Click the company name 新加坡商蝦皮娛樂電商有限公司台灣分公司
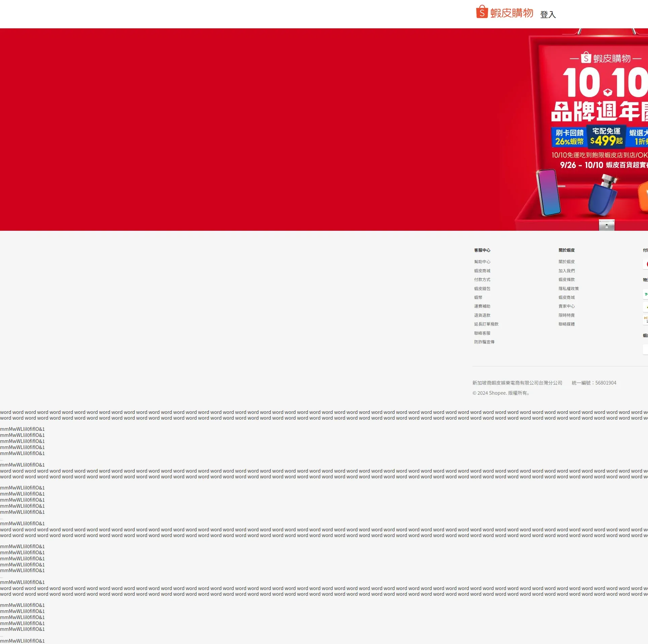The height and width of the screenshot is (644, 648). pos(517,383)
